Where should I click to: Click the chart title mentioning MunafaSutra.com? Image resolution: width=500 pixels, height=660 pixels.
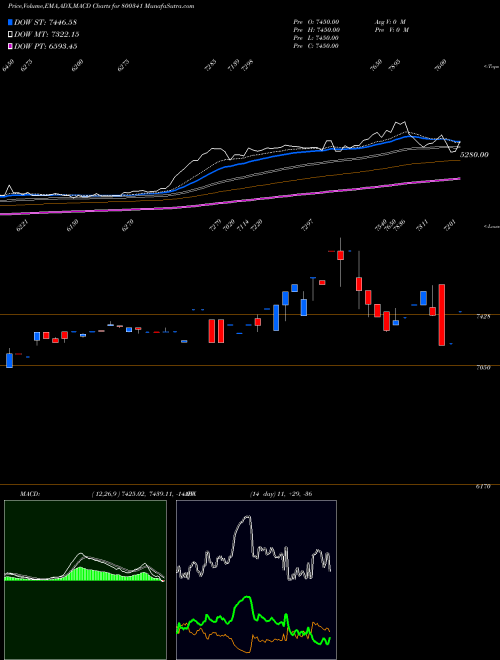click(101, 6)
